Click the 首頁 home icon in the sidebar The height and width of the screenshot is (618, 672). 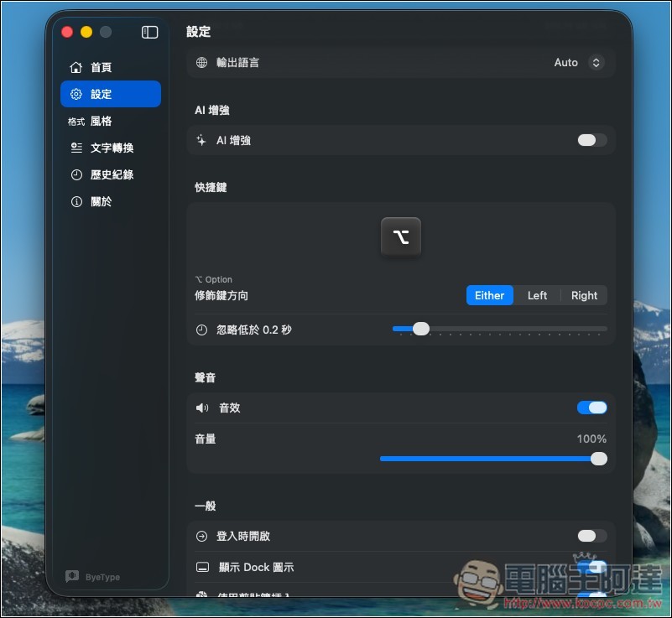[75, 67]
